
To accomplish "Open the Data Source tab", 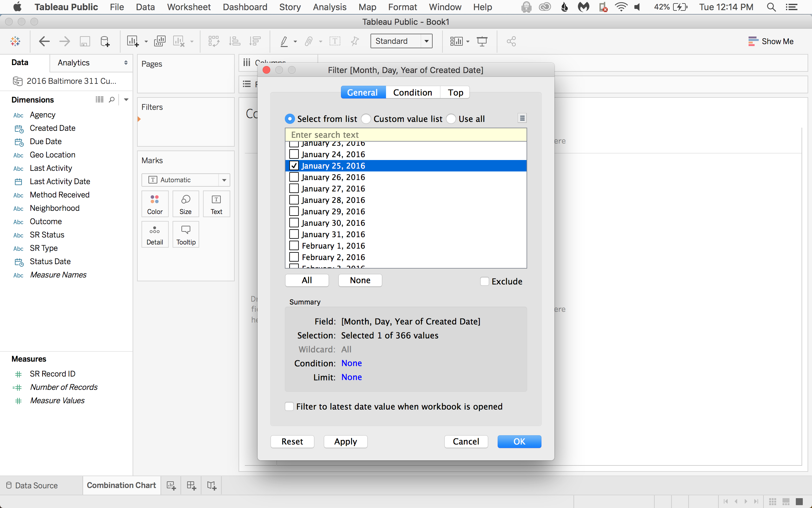I will 32,485.
